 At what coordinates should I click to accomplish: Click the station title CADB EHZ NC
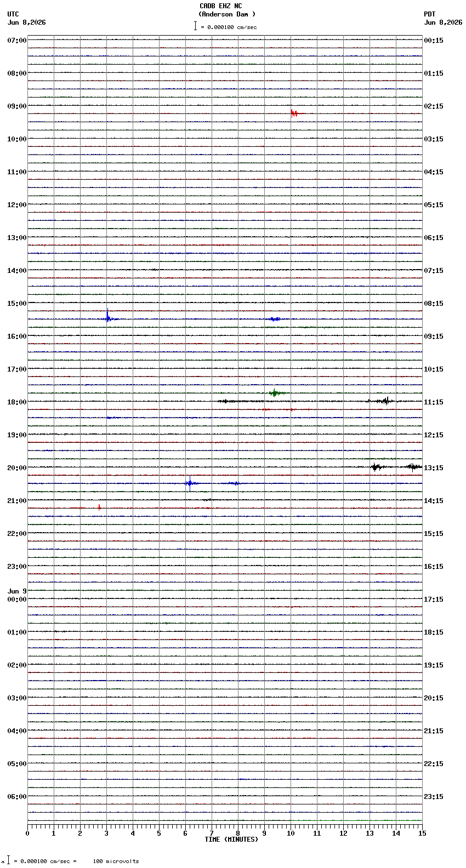click(220, 6)
